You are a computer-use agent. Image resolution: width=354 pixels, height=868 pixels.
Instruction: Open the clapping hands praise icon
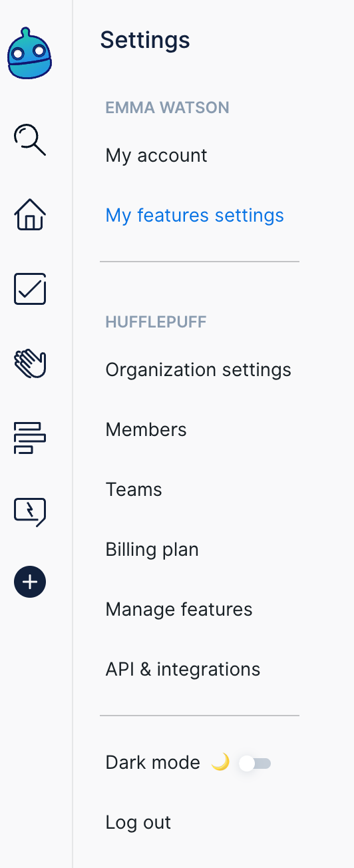[30, 363]
